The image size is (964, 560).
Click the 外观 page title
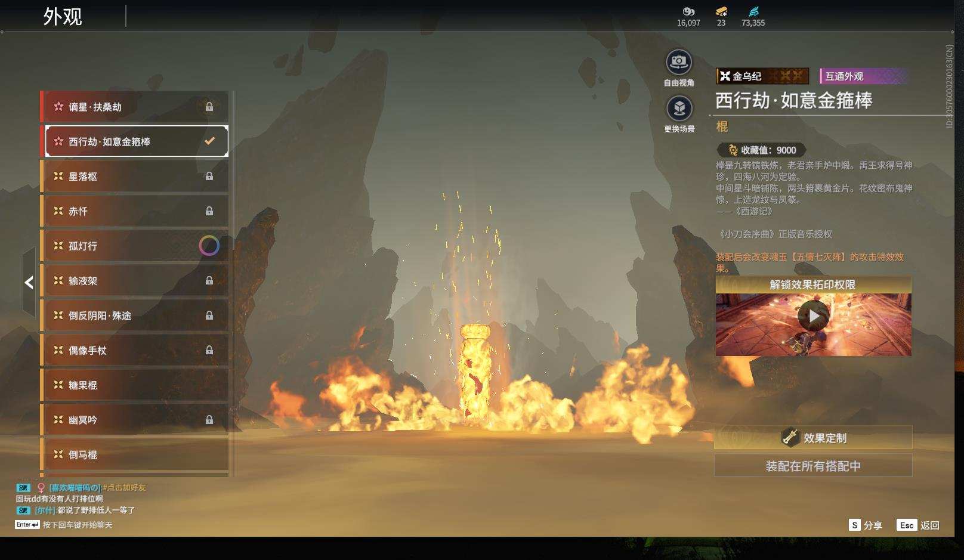click(63, 17)
